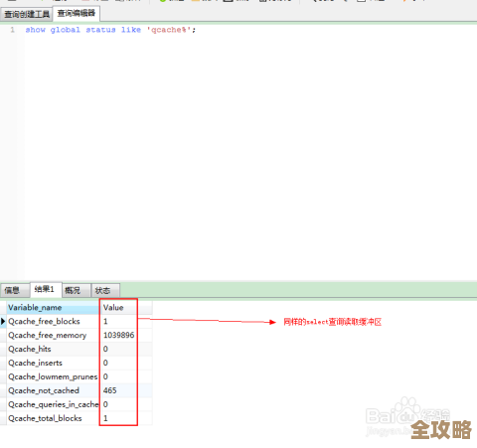Click the Variable_name column header
This screenshot has width=477, height=448.
tap(53, 308)
